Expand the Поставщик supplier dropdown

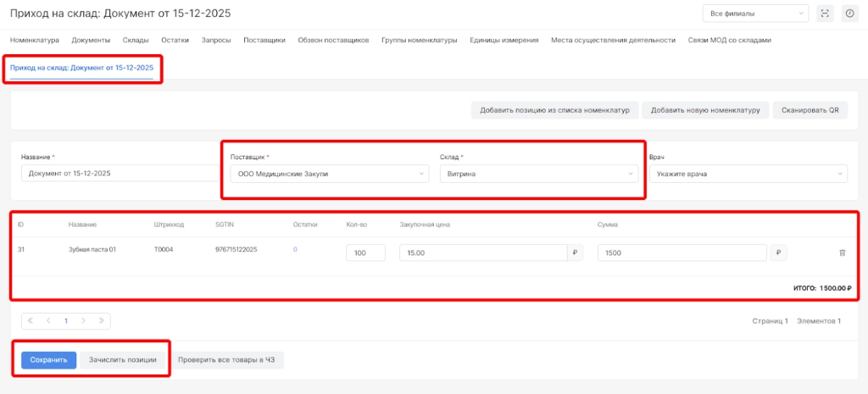(328, 174)
